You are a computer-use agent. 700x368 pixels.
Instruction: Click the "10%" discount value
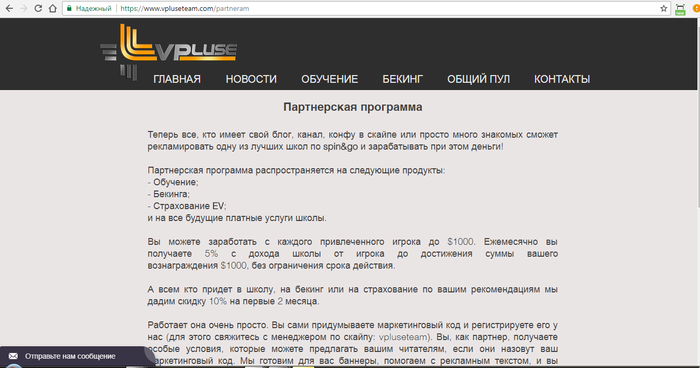(218, 301)
